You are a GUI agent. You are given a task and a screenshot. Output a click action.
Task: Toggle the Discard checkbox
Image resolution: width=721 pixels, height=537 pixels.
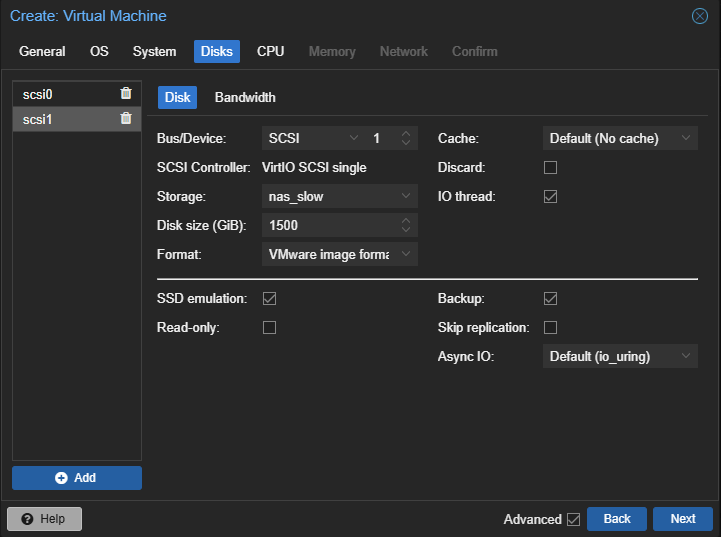pos(550,167)
